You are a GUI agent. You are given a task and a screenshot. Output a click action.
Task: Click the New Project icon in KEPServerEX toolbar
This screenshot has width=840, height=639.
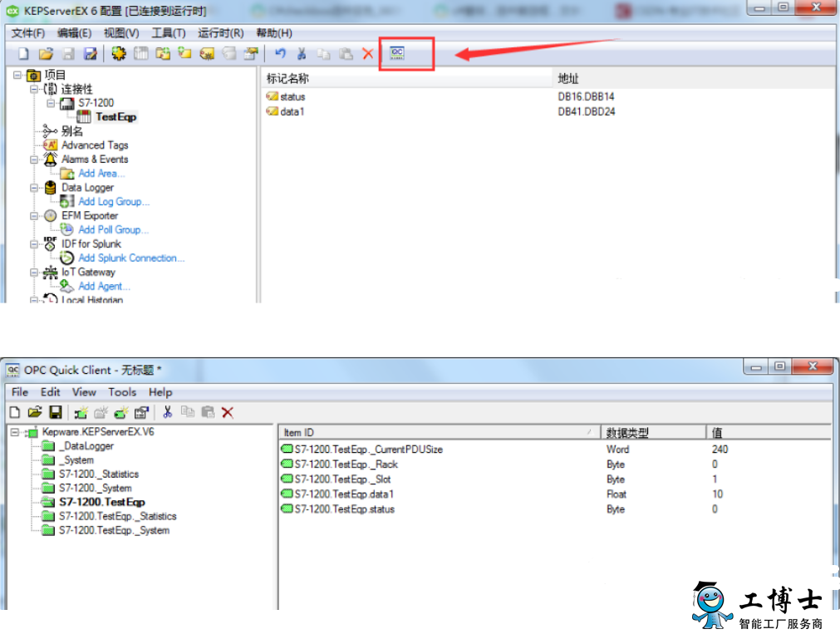[23, 53]
